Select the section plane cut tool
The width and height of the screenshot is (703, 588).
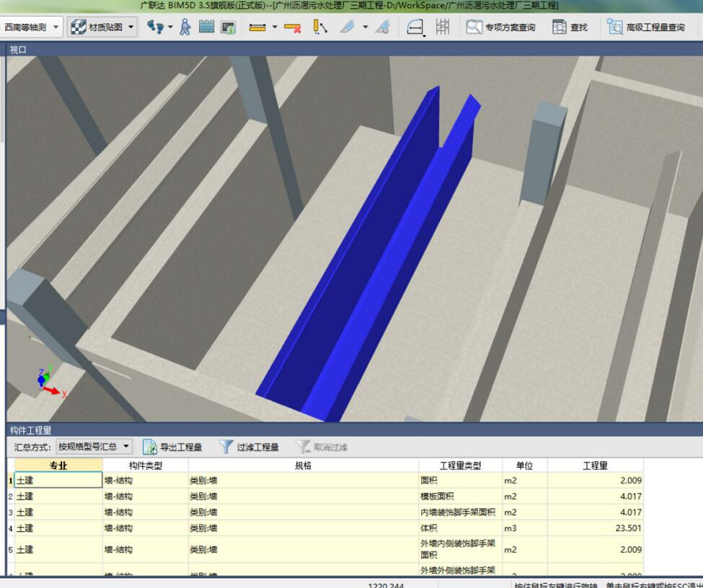[x=348, y=27]
